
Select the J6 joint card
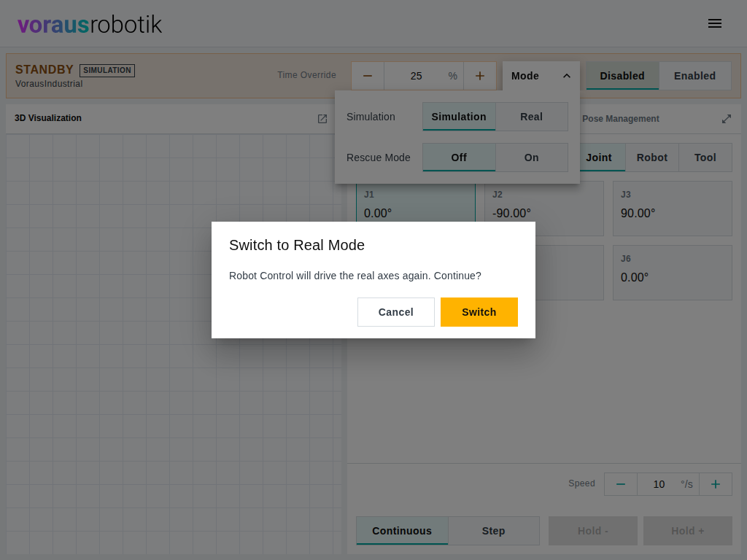(x=672, y=273)
